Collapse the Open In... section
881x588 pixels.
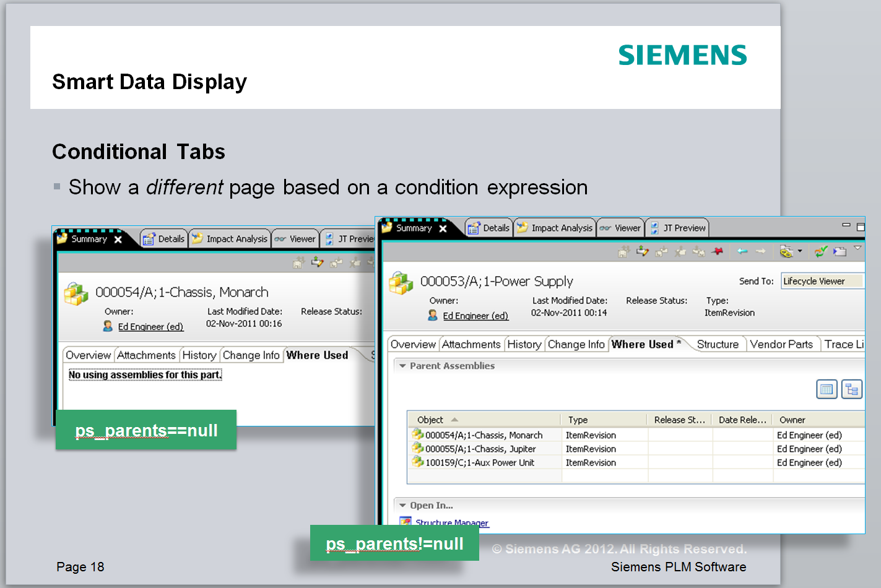click(402, 506)
